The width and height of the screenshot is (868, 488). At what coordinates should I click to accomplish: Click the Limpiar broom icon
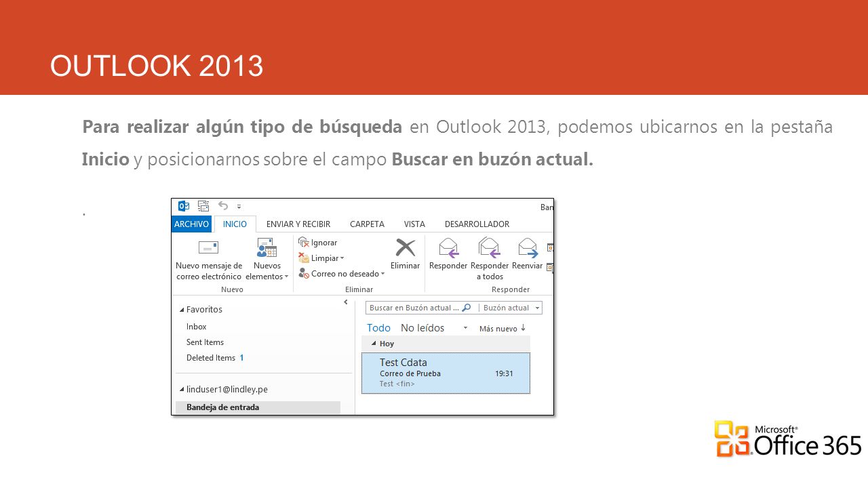304,258
